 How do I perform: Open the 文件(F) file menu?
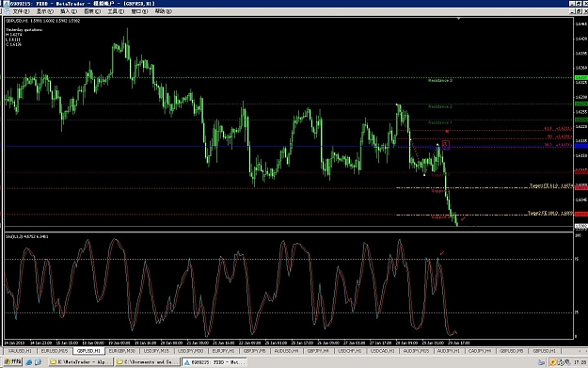click(21, 11)
